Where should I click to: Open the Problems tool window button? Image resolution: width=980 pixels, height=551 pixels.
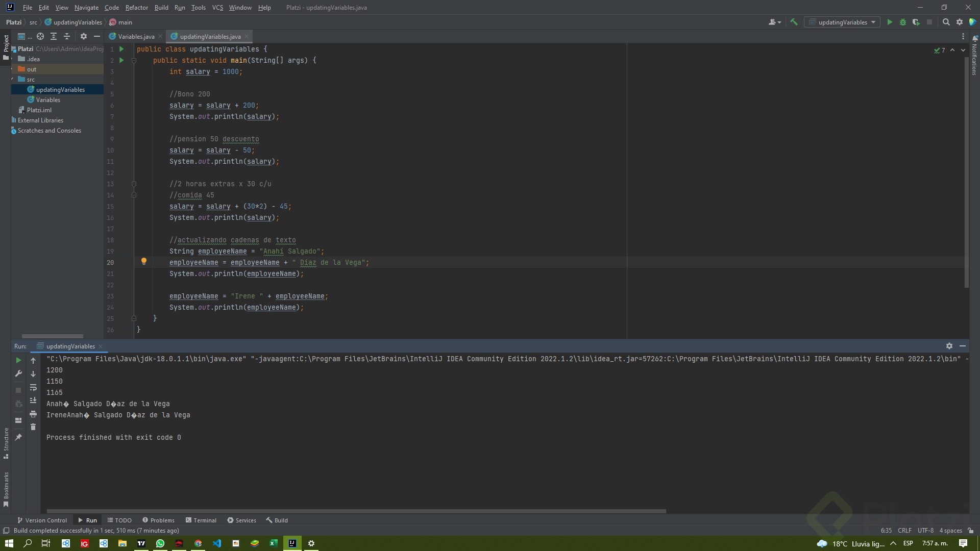158,520
